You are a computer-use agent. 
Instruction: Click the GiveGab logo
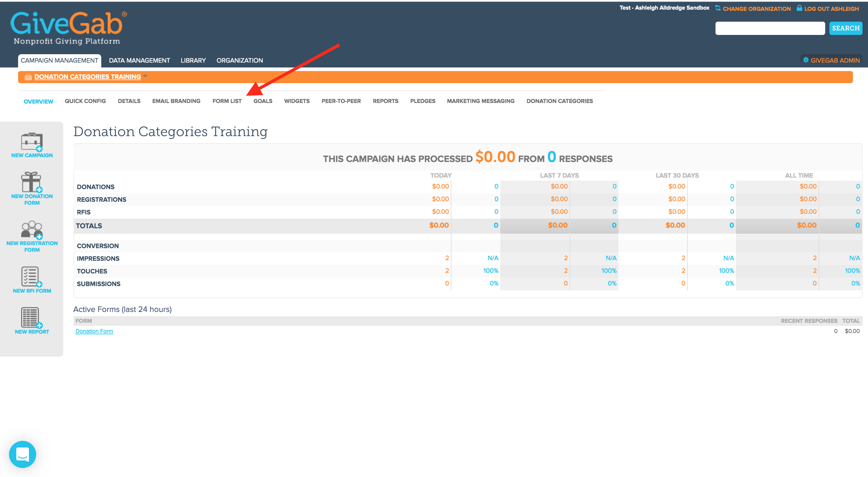click(x=68, y=28)
